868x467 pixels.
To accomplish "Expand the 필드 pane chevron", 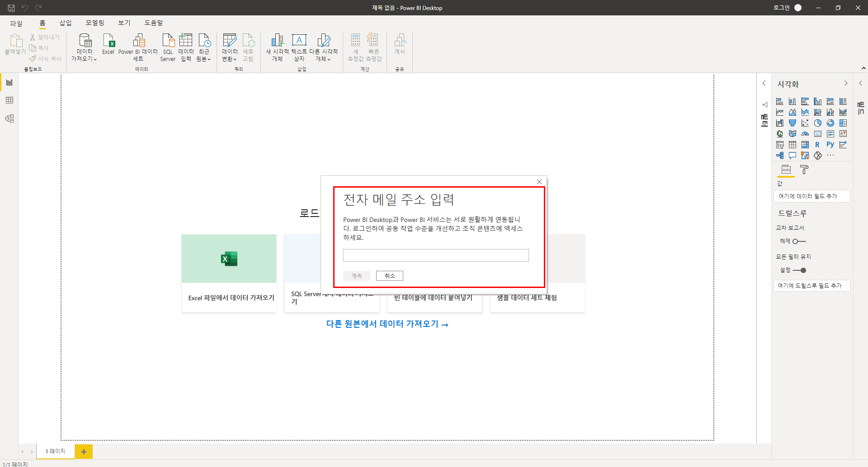I will coord(861,84).
